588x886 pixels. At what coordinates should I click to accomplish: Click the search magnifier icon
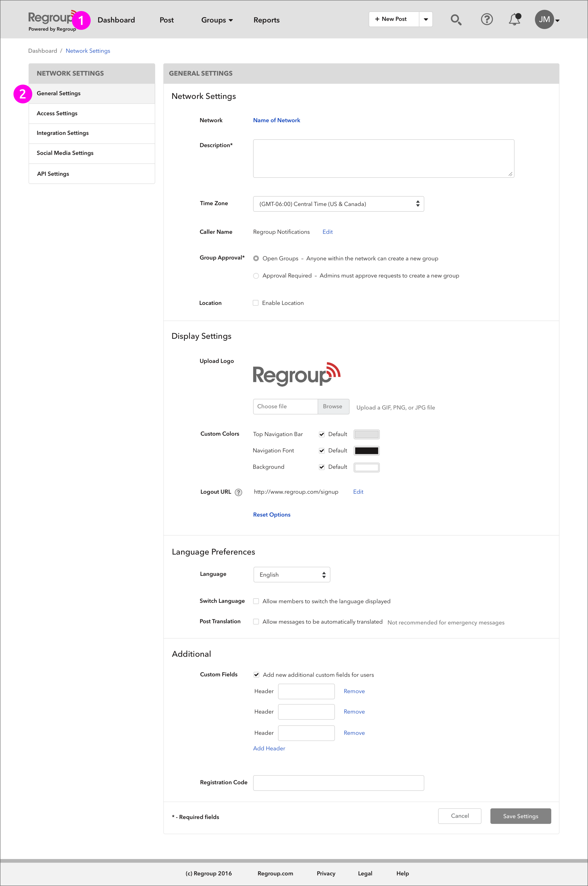pyautogui.click(x=456, y=20)
